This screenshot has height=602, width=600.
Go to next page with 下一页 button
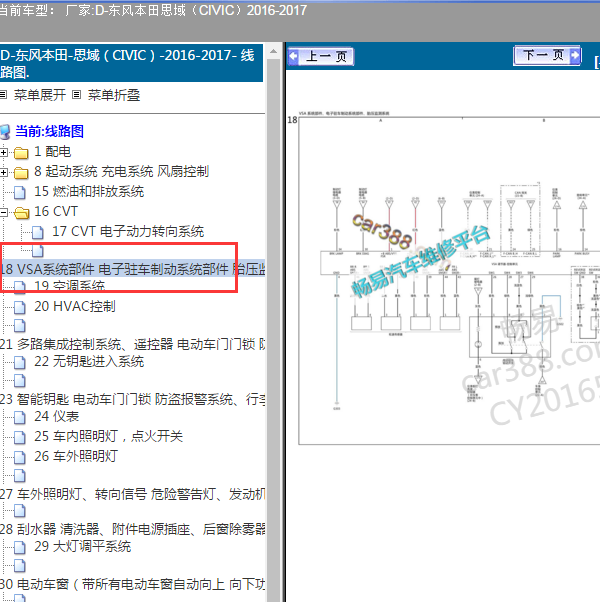[x=547, y=56]
